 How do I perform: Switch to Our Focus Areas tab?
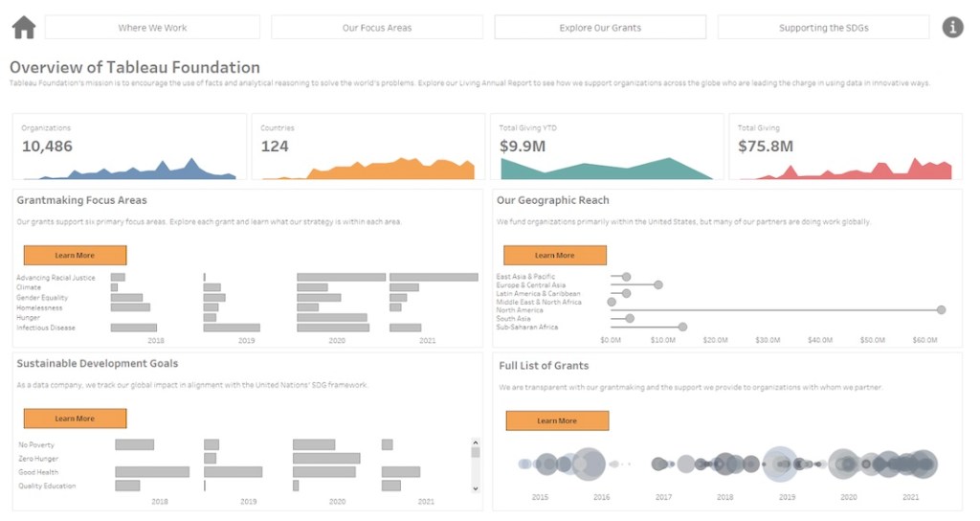pos(377,28)
